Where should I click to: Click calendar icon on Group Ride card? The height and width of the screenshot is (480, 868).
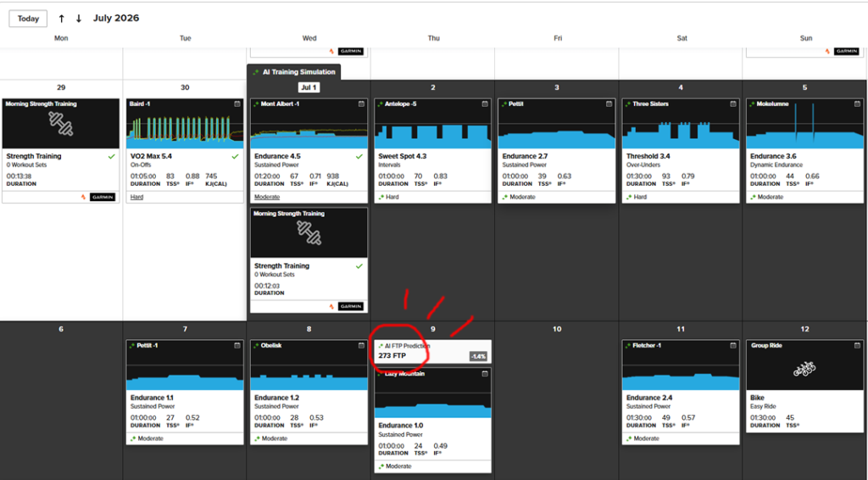(857, 345)
